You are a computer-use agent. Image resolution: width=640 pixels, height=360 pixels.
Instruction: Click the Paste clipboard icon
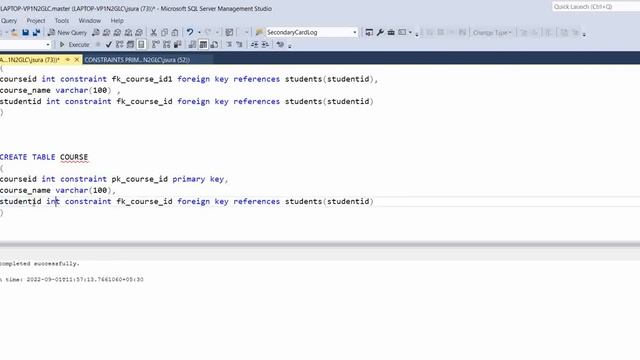(175, 33)
